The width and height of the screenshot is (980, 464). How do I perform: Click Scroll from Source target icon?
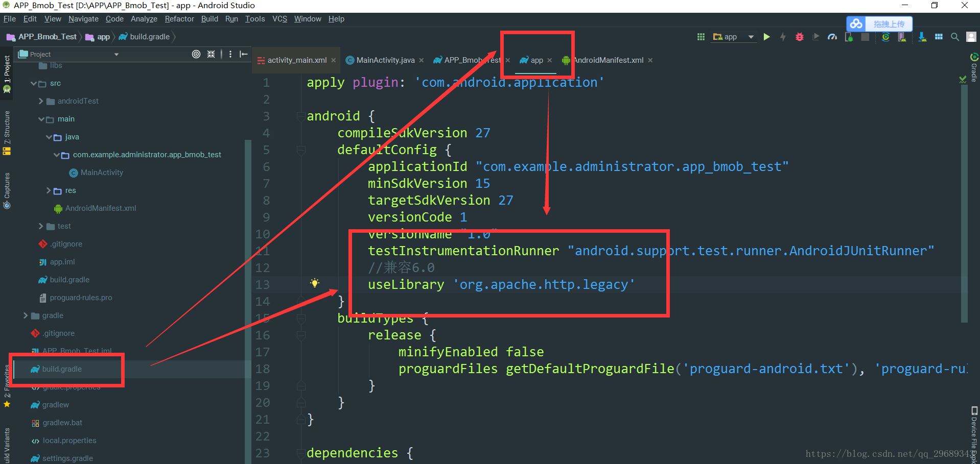[x=196, y=54]
